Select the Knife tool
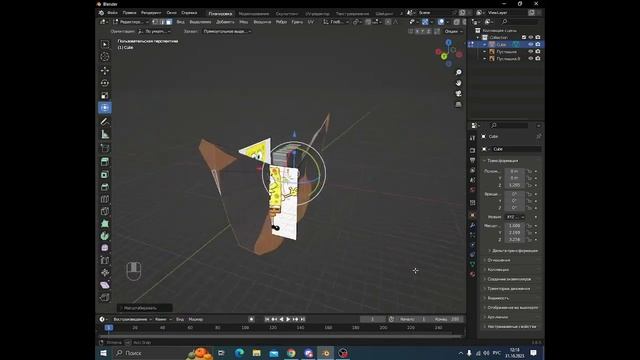640x360 pixels. point(105,211)
